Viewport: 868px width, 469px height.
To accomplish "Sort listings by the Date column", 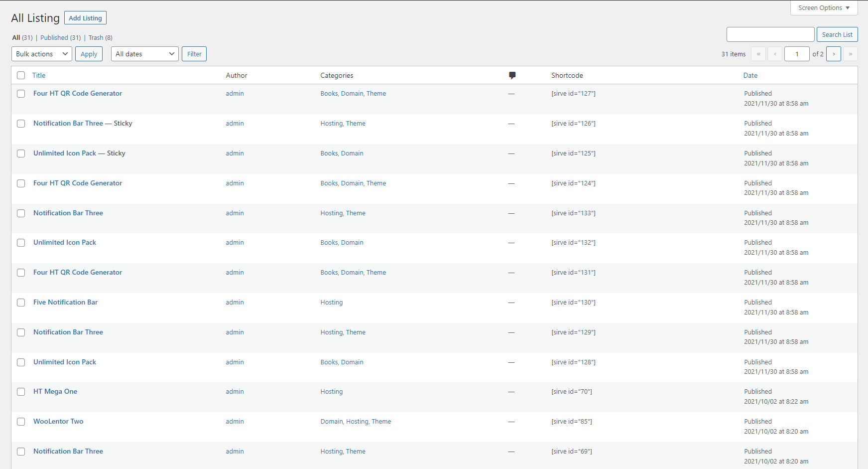I will pyautogui.click(x=750, y=75).
